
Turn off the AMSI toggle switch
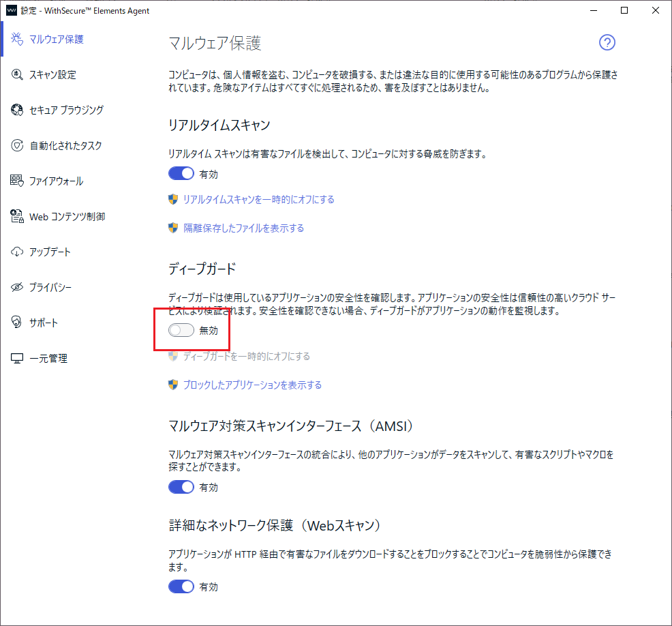click(x=181, y=488)
